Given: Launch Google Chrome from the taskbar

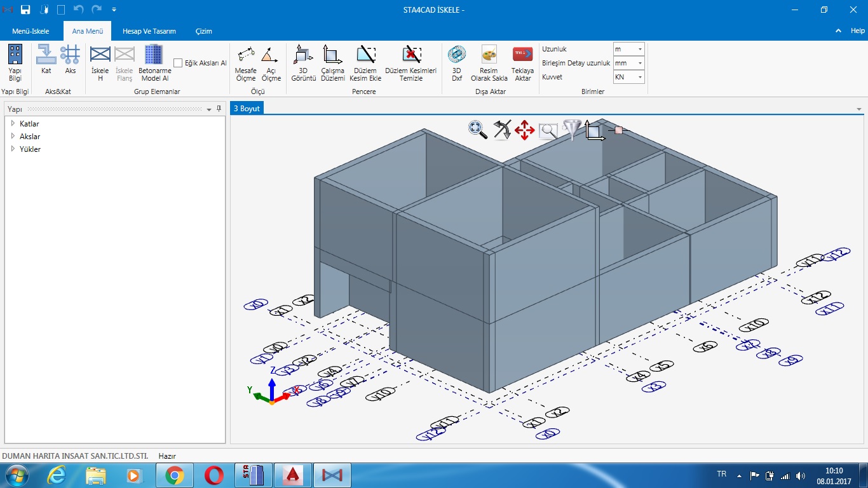Looking at the screenshot, I should 175,475.
